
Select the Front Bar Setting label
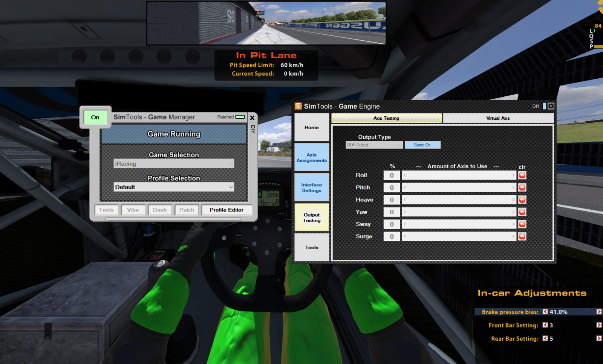513,325
